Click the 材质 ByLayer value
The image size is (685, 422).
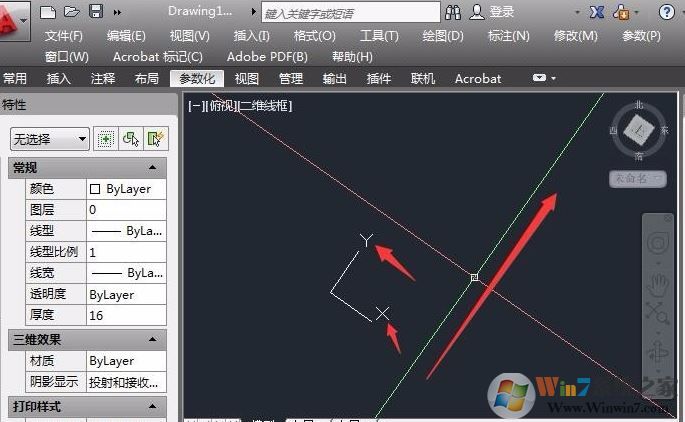coord(126,361)
